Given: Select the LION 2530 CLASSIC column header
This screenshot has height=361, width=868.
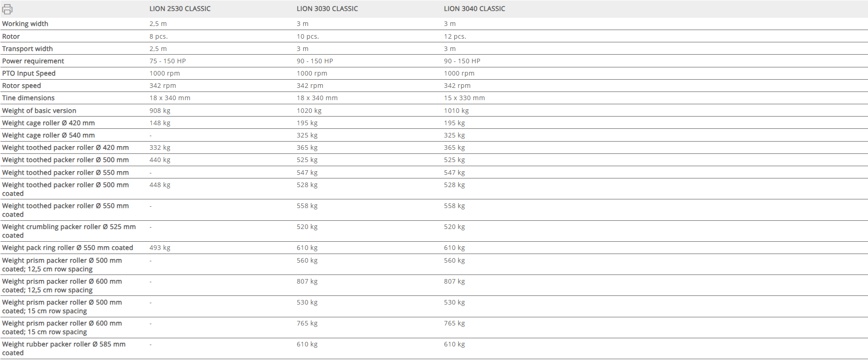Looking at the screenshot, I should click(x=180, y=9).
